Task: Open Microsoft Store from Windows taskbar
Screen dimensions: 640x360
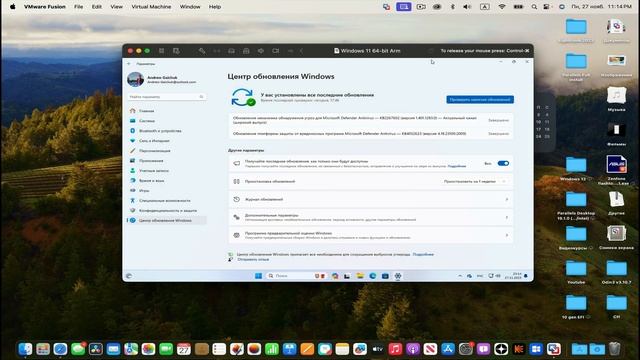Action: click(x=385, y=276)
